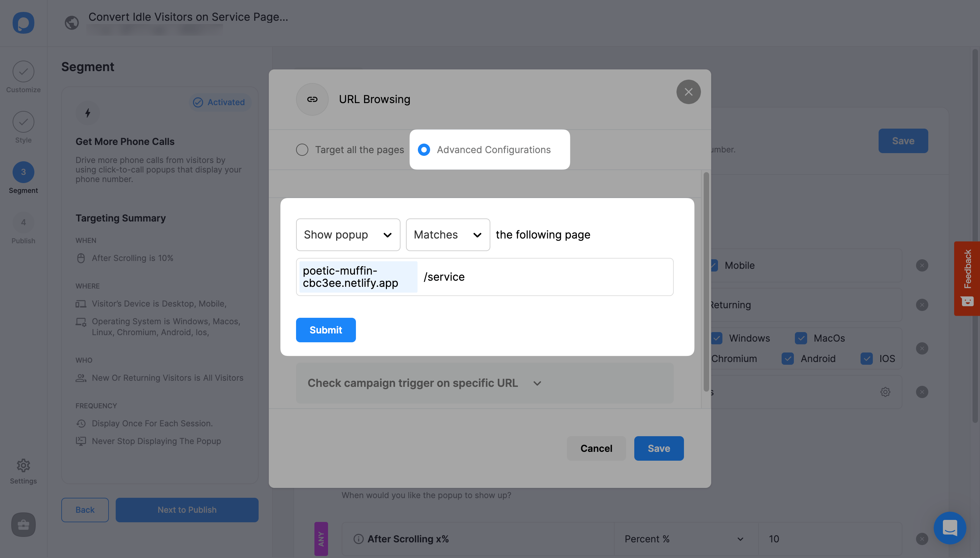Click Next to Publish button

pyautogui.click(x=187, y=510)
